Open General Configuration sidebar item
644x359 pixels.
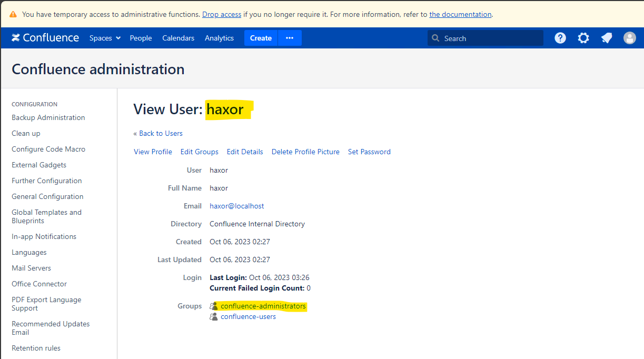pyautogui.click(x=47, y=196)
